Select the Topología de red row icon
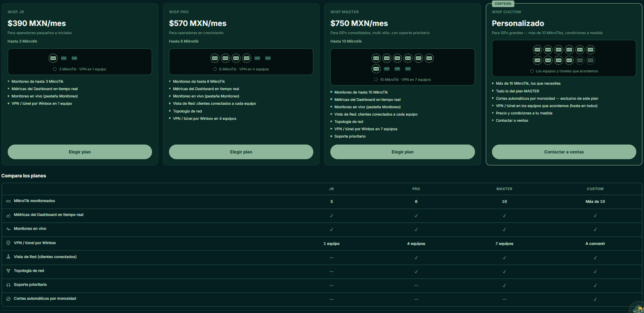 [8, 271]
